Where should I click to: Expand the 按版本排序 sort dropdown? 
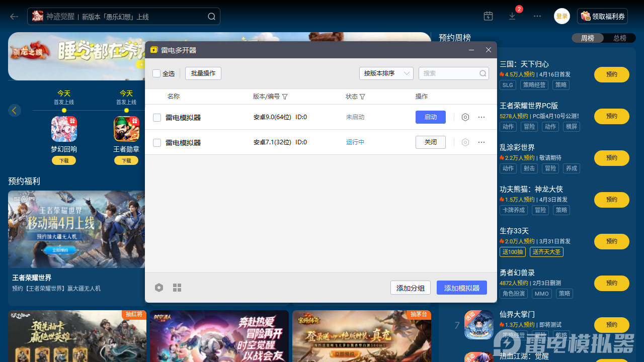[386, 73]
